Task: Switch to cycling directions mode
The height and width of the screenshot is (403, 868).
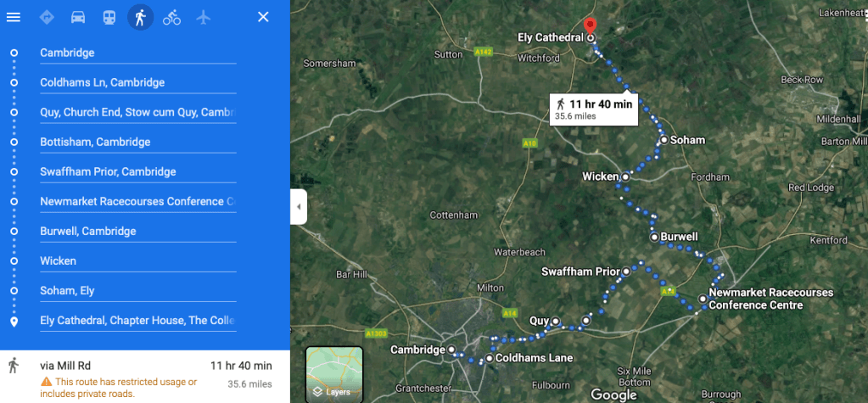Action: pyautogui.click(x=171, y=17)
